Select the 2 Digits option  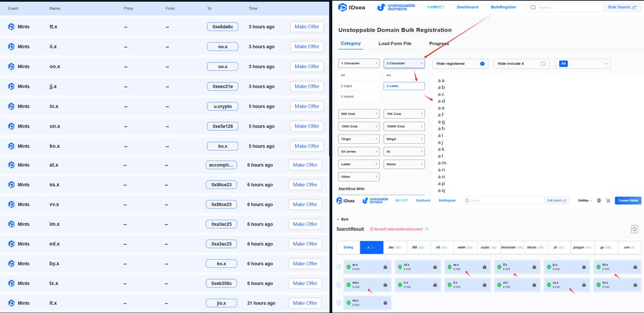point(359,86)
